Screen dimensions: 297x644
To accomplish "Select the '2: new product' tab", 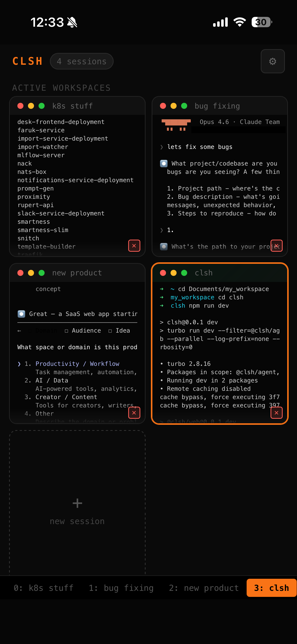I will point(204,588).
